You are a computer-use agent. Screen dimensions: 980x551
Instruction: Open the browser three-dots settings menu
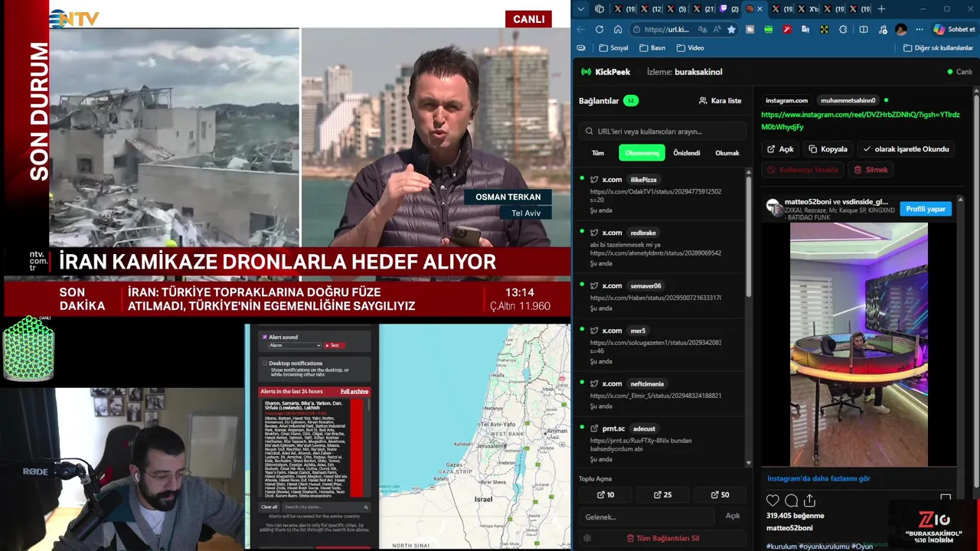point(920,29)
